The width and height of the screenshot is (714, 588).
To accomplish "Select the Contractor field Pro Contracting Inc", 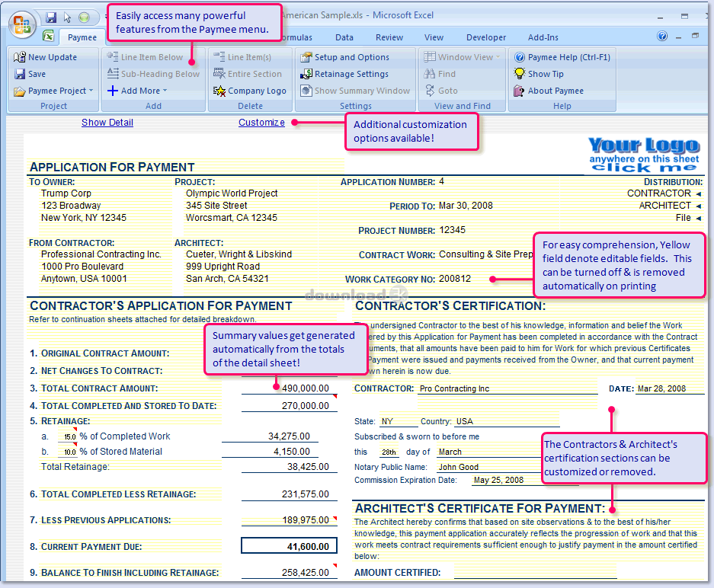I will coord(507,388).
